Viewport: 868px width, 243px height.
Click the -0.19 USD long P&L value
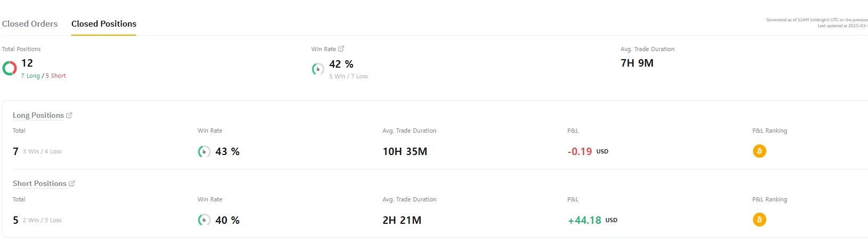coord(580,152)
